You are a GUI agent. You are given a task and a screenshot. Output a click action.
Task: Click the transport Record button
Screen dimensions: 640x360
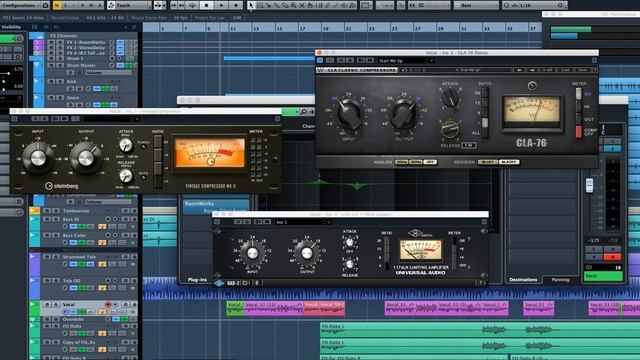point(236,5)
